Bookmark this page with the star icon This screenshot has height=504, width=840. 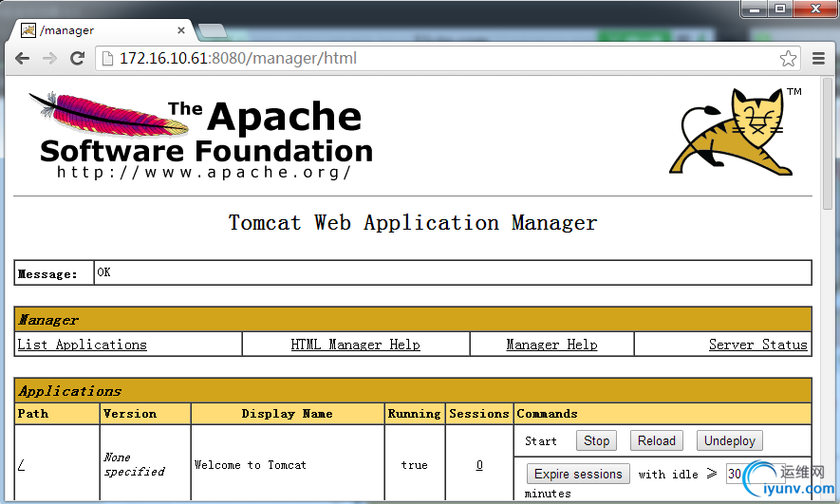pos(788,59)
